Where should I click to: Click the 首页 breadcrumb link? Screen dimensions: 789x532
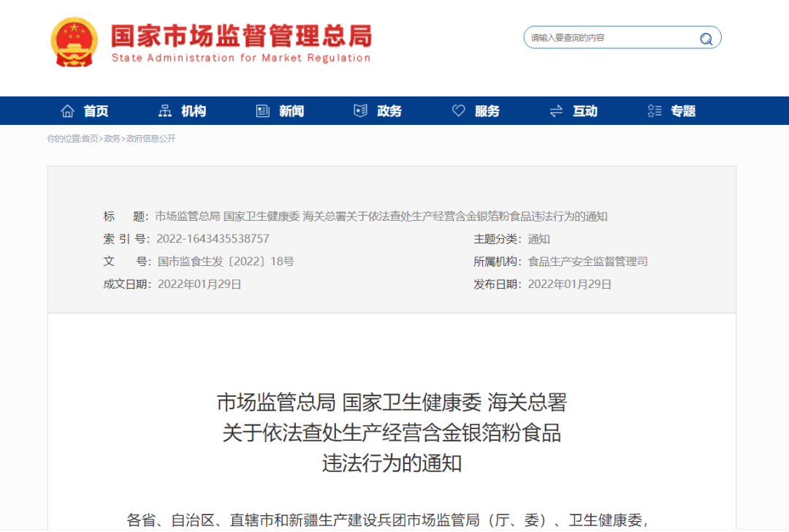point(90,138)
